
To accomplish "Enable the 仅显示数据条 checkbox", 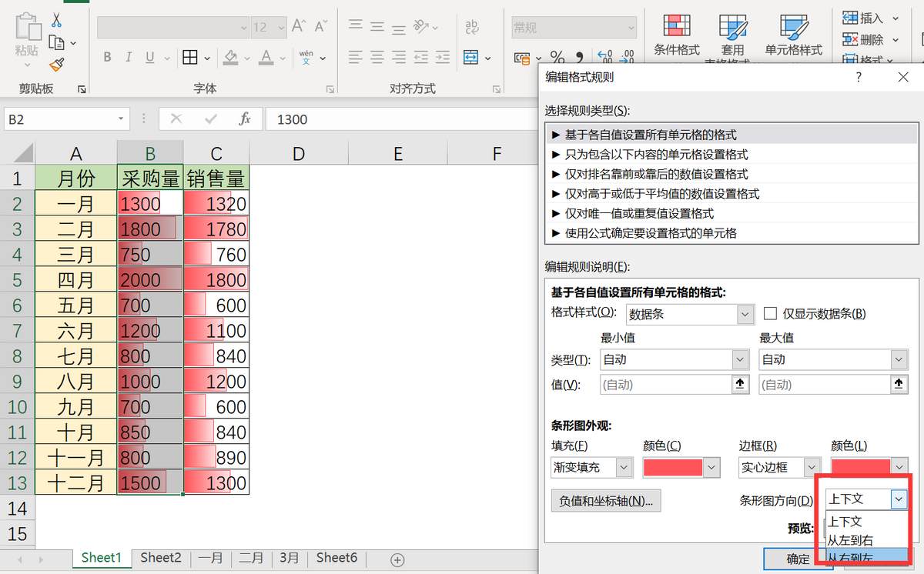I will [770, 313].
